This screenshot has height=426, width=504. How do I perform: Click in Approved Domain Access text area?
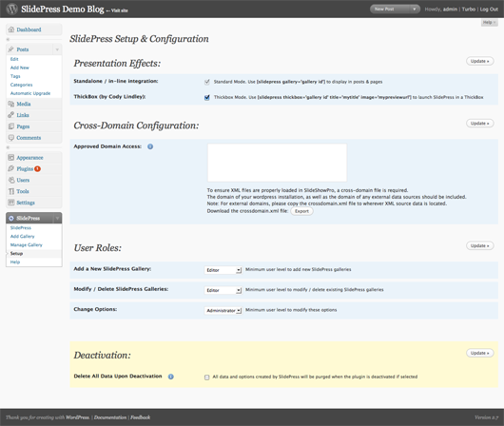click(x=277, y=163)
